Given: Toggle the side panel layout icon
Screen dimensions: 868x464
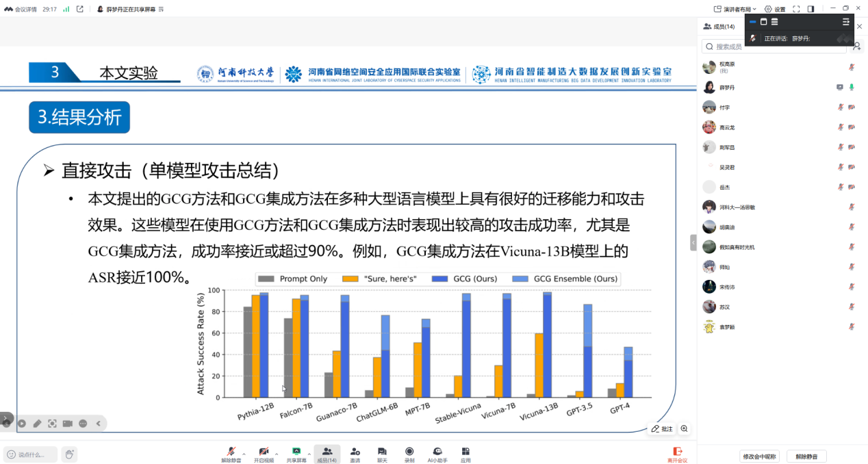Looking at the screenshot, I should pyautogui.click(x=810, y=9).
